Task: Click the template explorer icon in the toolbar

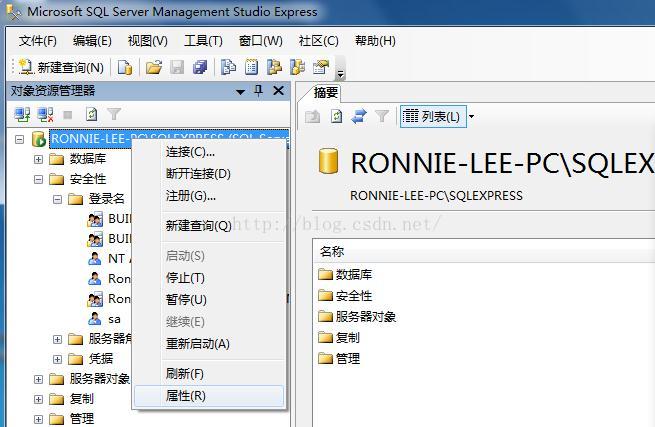Action: (x=297, y=67)
